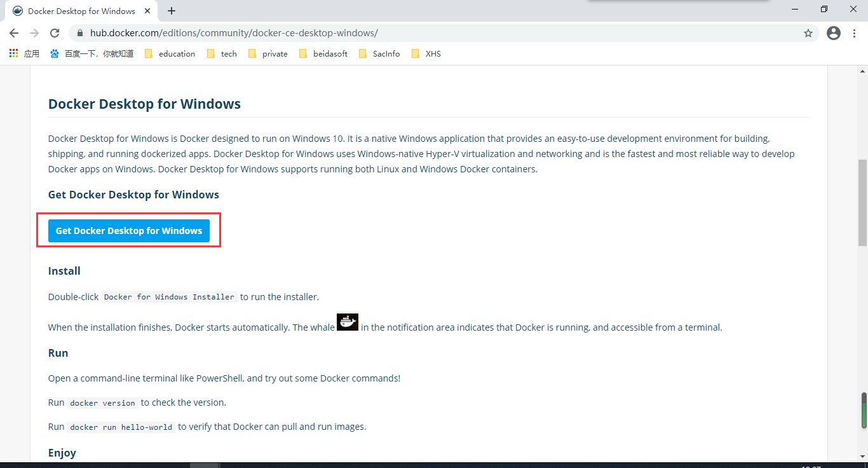Open the SacInfo bookmarks folder

coord(379,54)
